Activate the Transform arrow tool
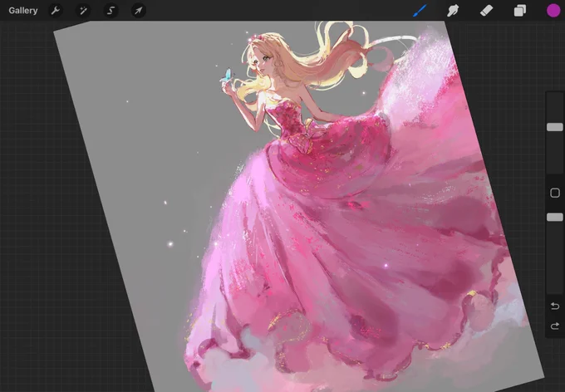565x392 pixels. pyautogui.click(x=139, y=11)
